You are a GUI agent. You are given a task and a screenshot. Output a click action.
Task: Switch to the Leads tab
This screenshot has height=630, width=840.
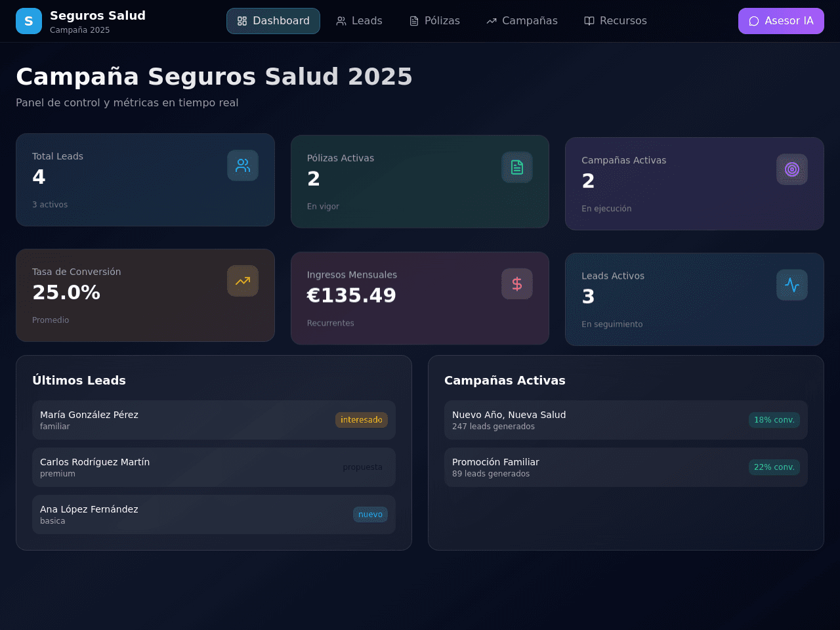pos(359,21)
